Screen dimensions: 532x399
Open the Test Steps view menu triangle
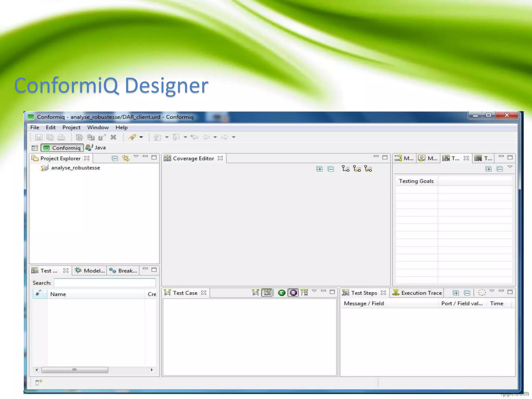(x=492, y=291)
